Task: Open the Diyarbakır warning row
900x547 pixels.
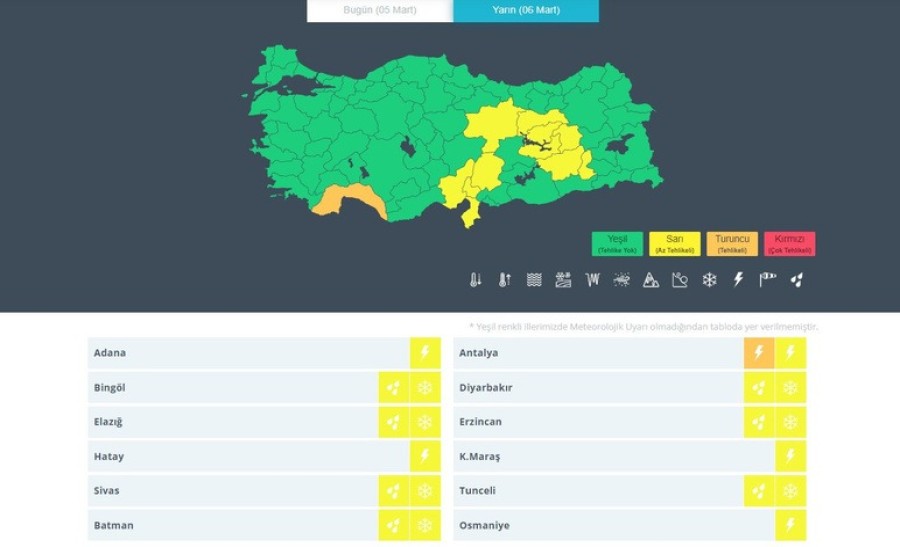Action: pyautogui.click(x=598, y=388)
